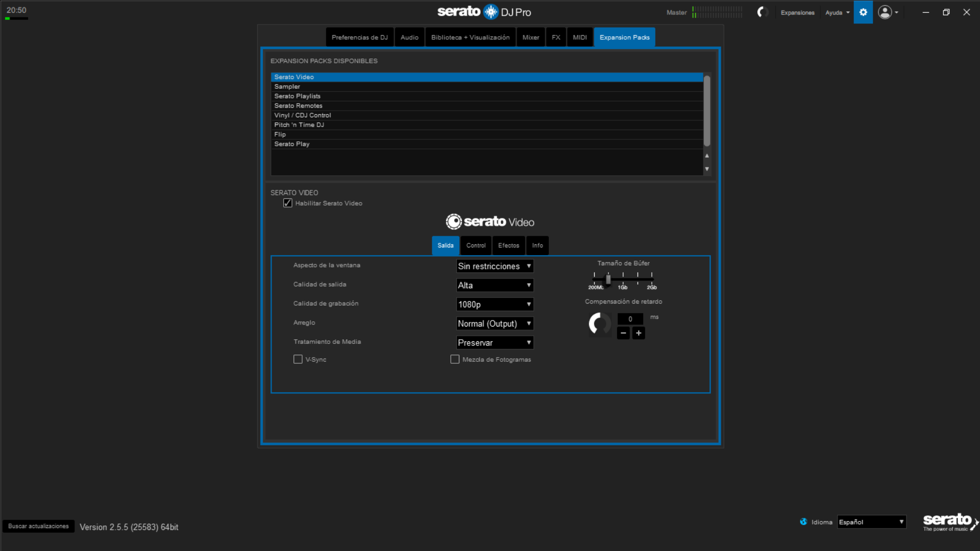
Task: Enable the V-Sync checkbox
Action: click(x=298, y=359)
